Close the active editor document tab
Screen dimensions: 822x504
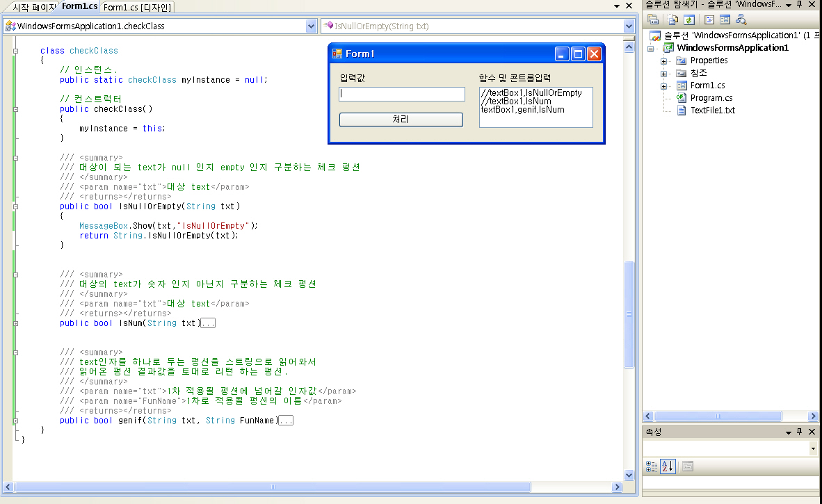click(629, 6)
